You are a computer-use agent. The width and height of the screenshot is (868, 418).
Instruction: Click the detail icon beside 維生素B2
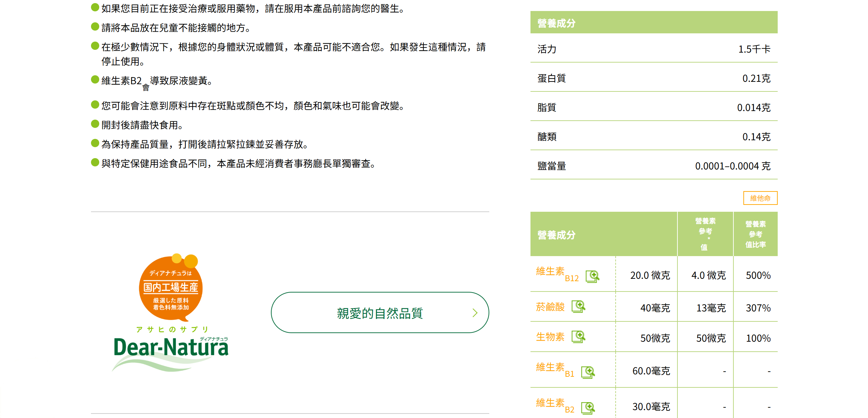588,408
